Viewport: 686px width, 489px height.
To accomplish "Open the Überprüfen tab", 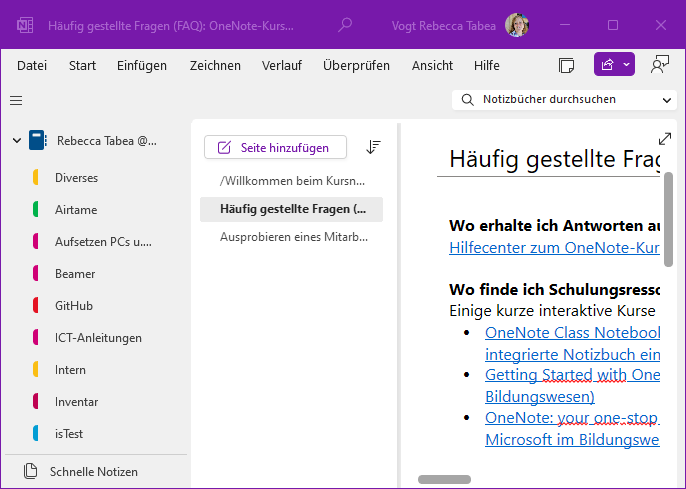I will click(356, 66).
